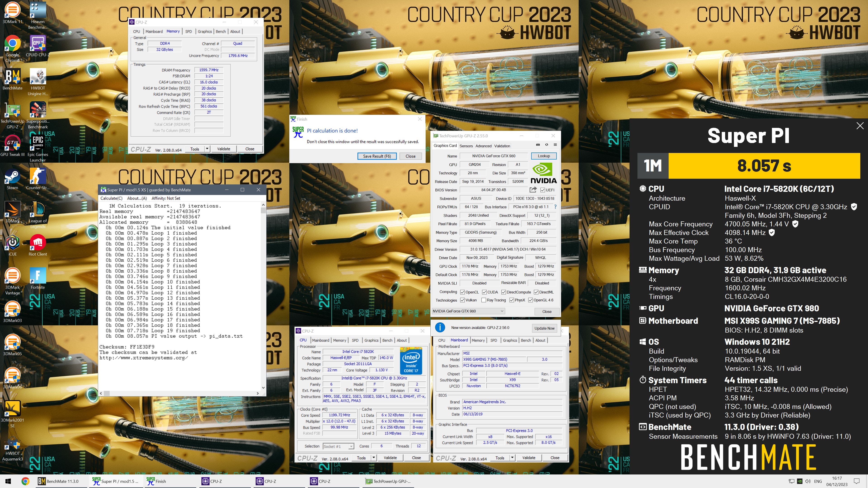
Task: Click Close in the Super PI Finish dialog
Action: (x=410, y=156)
